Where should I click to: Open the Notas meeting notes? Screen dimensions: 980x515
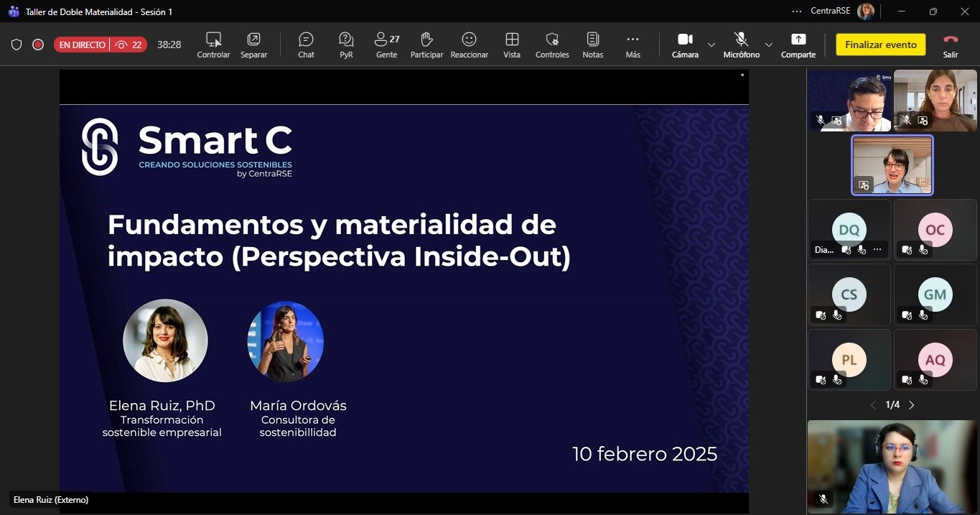click(592, 45)
